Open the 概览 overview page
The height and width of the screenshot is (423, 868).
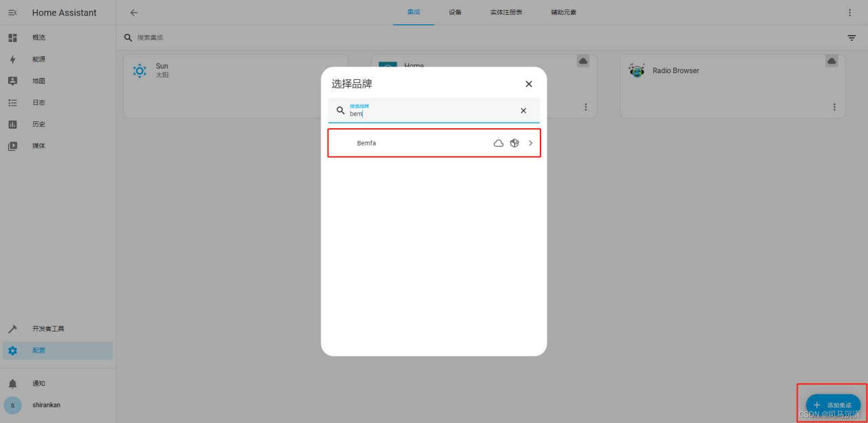point(58,37)
